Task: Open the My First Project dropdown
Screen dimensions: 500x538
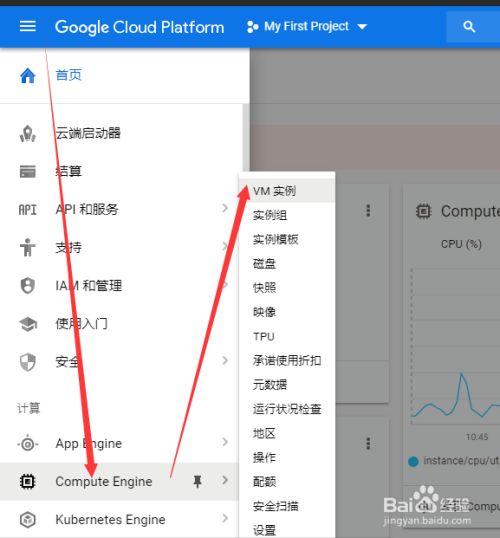Action: coord(307,26)
